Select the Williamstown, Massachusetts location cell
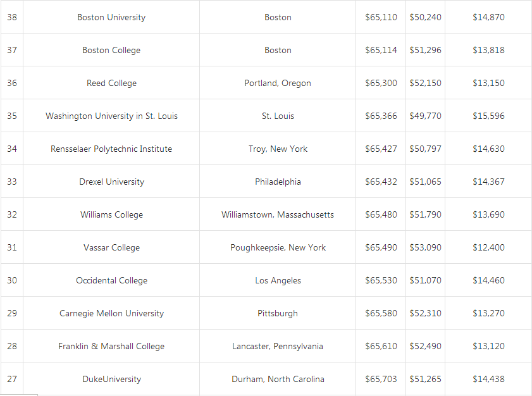 278,214
